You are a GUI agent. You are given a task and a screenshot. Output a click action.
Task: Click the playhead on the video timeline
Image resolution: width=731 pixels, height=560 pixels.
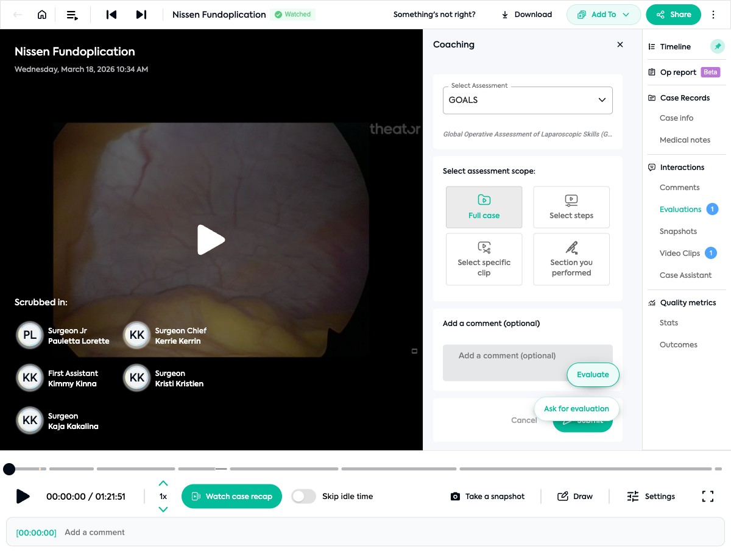coord(9,469)
